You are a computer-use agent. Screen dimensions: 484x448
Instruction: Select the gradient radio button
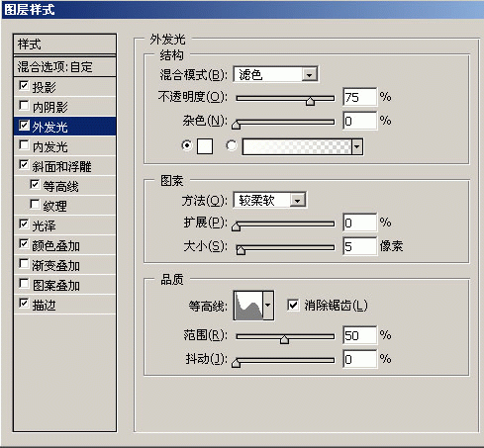232,145
